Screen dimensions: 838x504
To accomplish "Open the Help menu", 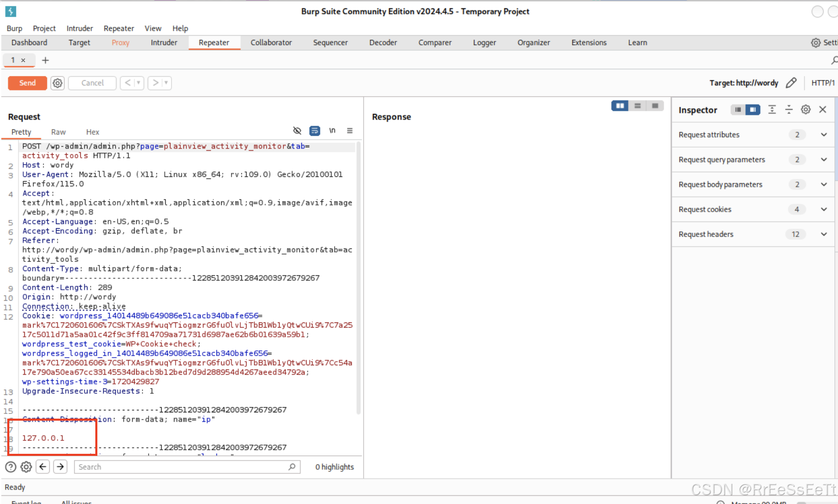I will point(180,28).
